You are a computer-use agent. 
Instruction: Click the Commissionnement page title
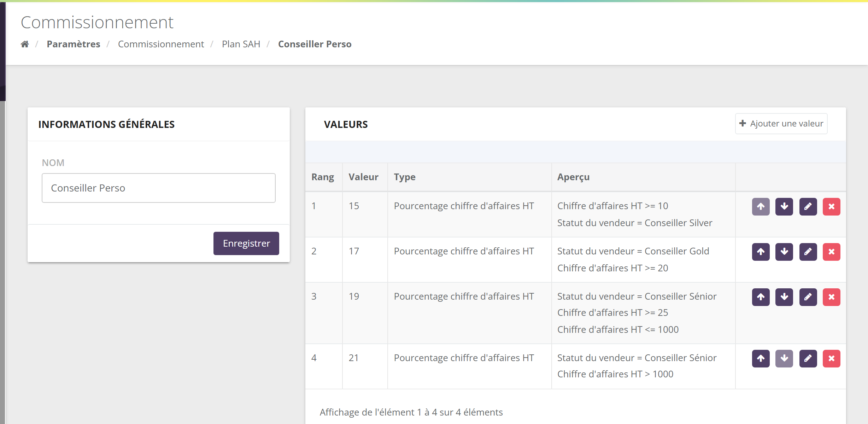pos(97,22)
